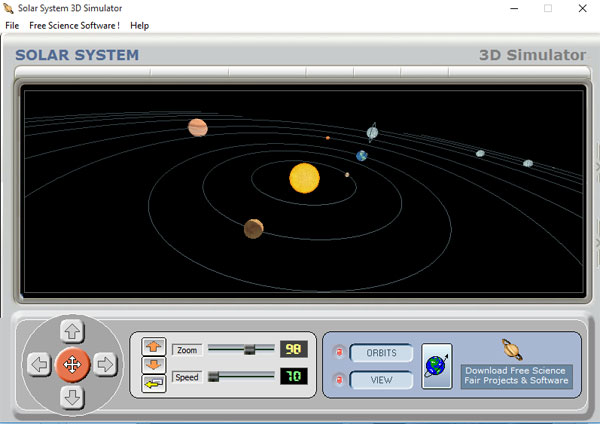
Task: Click the ORBITS button
Action: [x=381, y=353]
